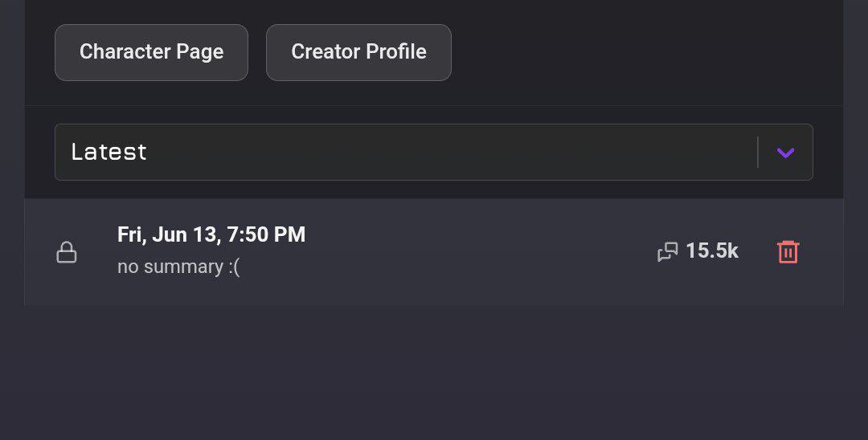
Task: Remove chat using red trash can
Action: point(788,252)
